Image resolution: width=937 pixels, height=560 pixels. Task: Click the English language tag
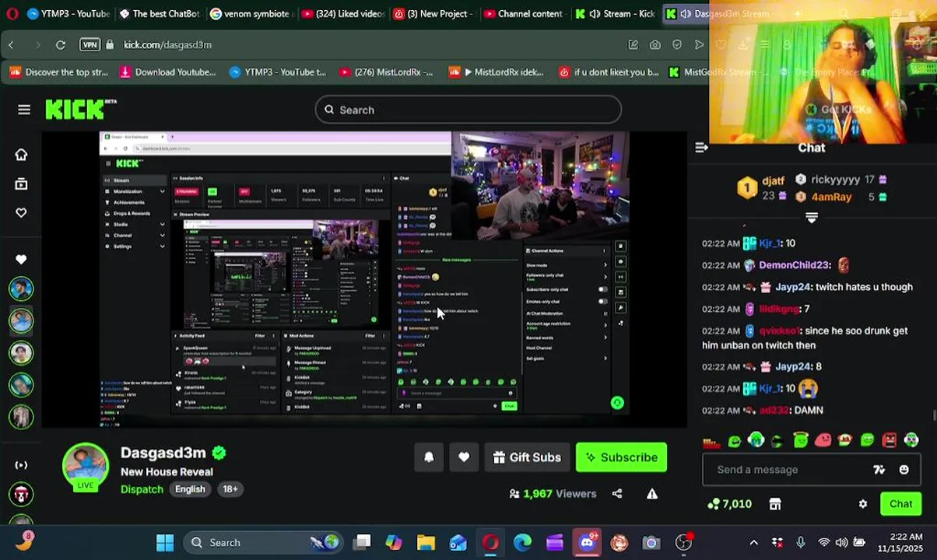pos(190,489)
